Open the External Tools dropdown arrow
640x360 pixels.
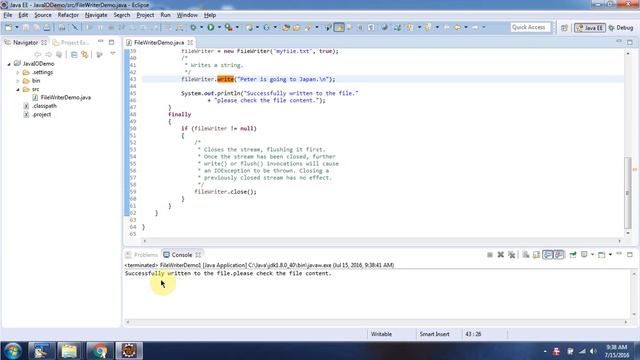click(237, 27)
